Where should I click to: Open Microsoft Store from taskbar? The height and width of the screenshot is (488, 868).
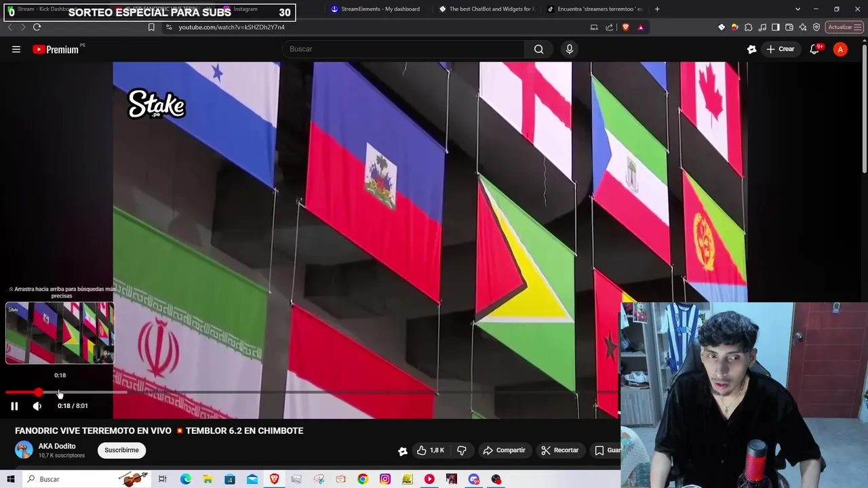tap(230, 479)
